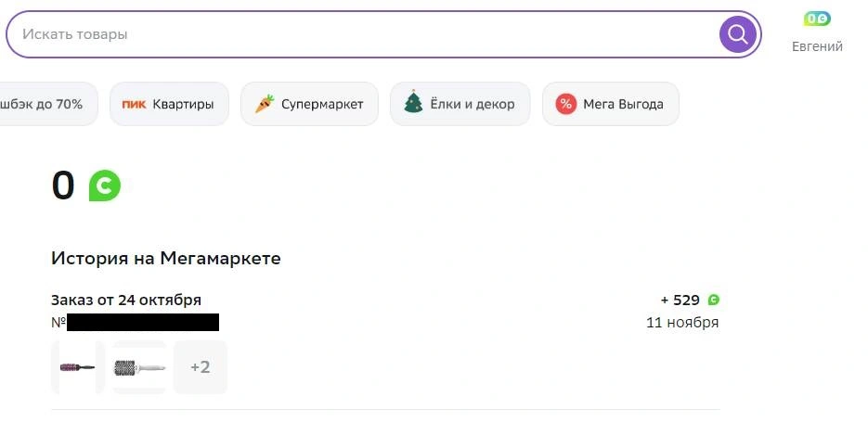Click the bonus balance icon above Евгений

(817, 19)
